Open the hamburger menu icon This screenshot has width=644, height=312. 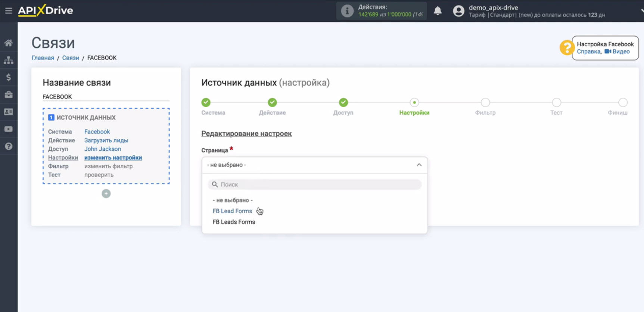tap(9, 10)
